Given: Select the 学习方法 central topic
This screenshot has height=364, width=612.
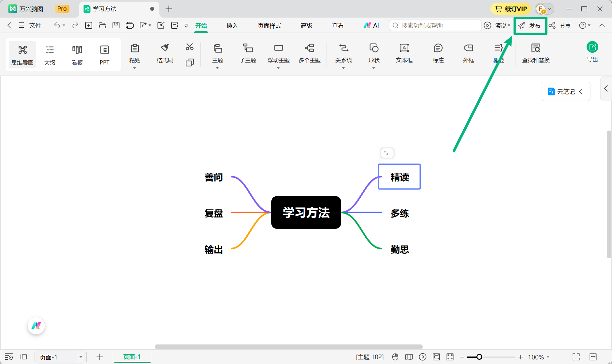Looking at the screenshot, I should 306,212.
